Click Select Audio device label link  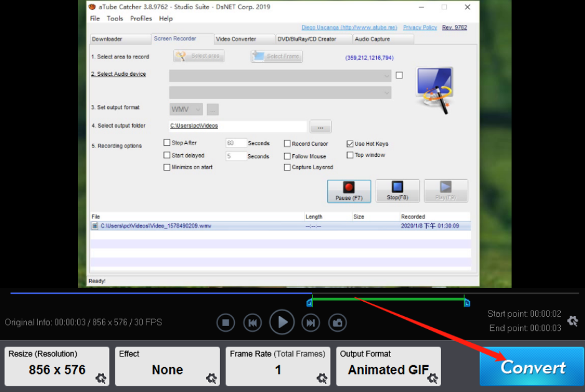point(118,74)
